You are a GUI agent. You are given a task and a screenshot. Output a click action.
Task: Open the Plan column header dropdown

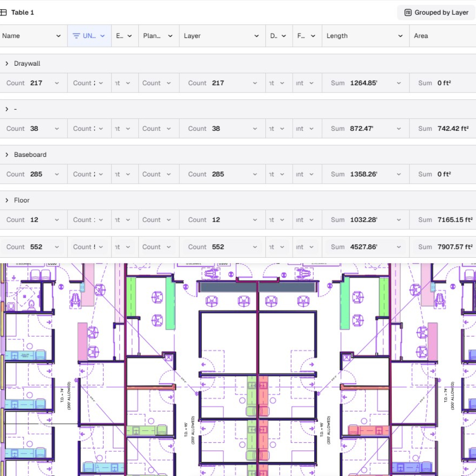[170, 36]
